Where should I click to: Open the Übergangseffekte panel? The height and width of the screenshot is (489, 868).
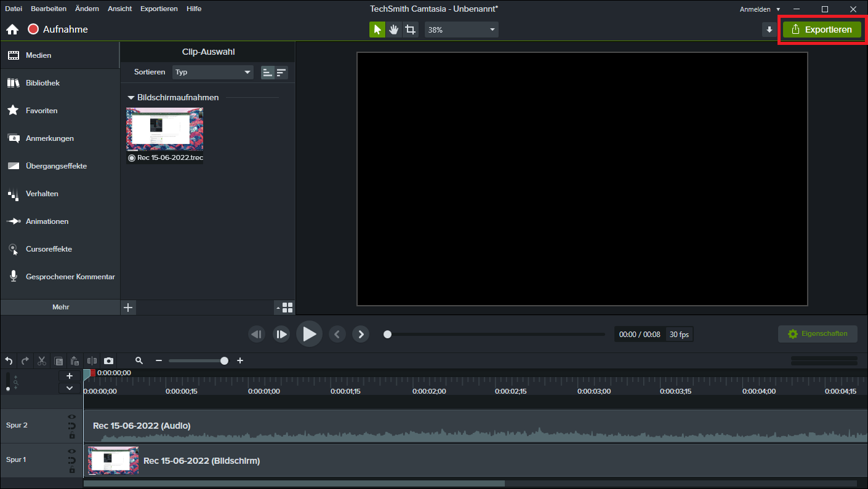(56, 166)
